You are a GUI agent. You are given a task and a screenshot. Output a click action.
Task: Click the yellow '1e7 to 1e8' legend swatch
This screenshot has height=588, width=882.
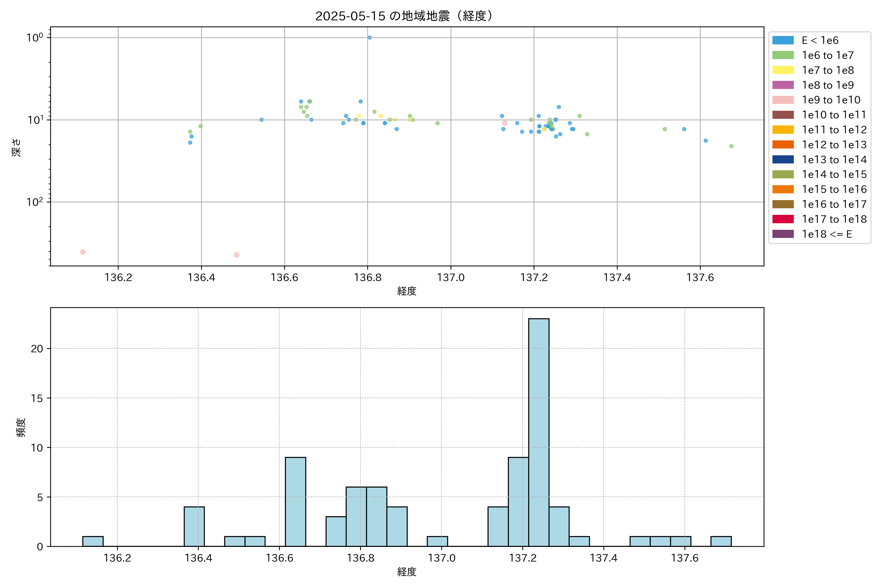pos(783,70)
